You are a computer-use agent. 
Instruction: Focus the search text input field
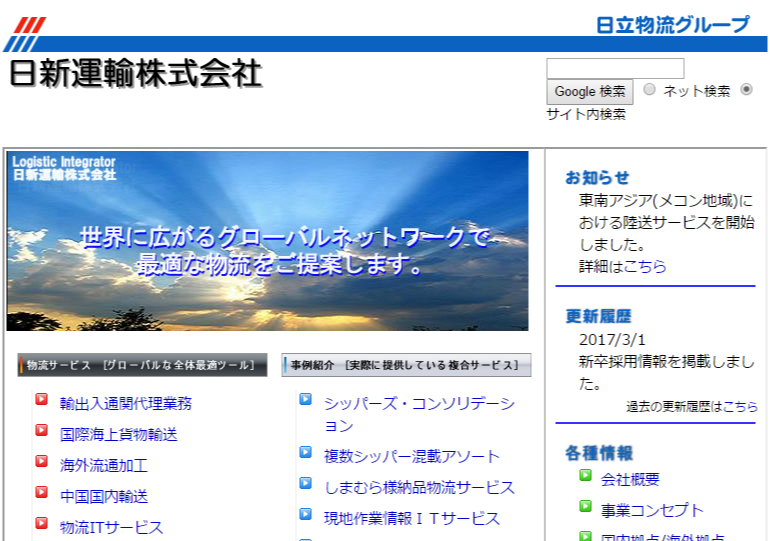(x=615, y=68)
